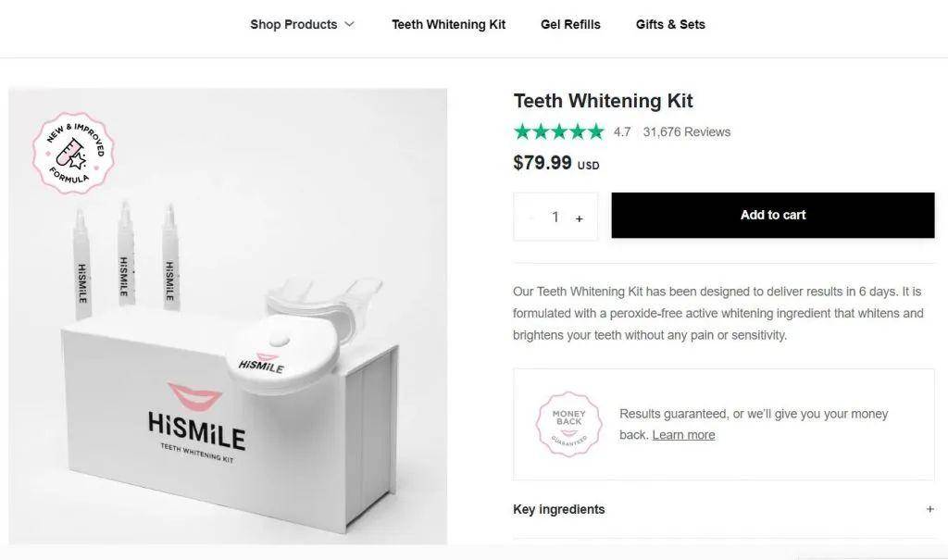Open the Gifts & Sets page

[670, 25]
